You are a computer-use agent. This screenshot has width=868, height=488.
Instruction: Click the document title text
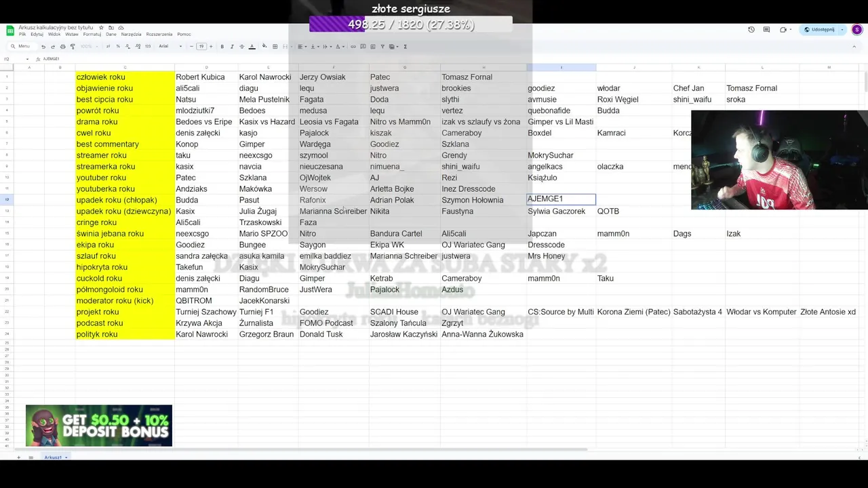tap(56, 28)
